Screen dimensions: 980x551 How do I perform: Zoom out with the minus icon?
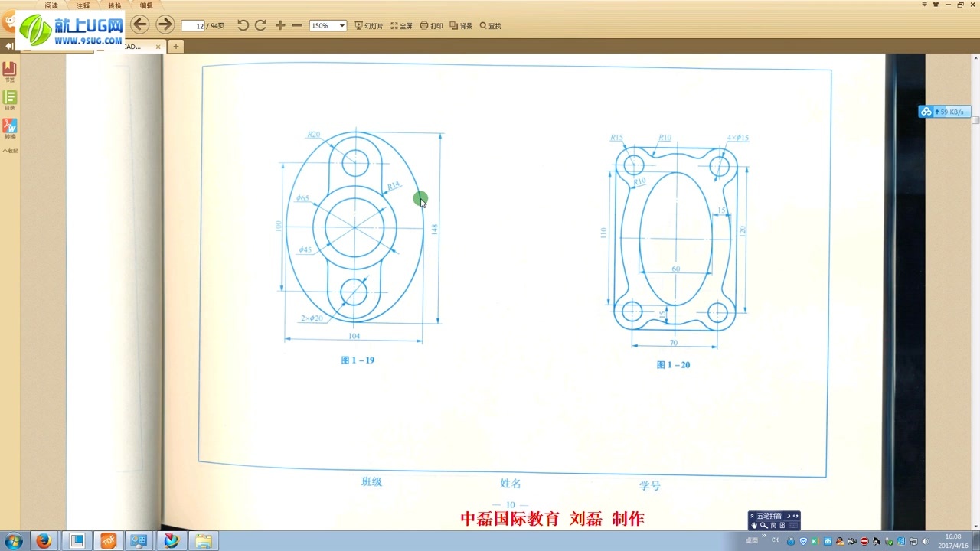297,25
